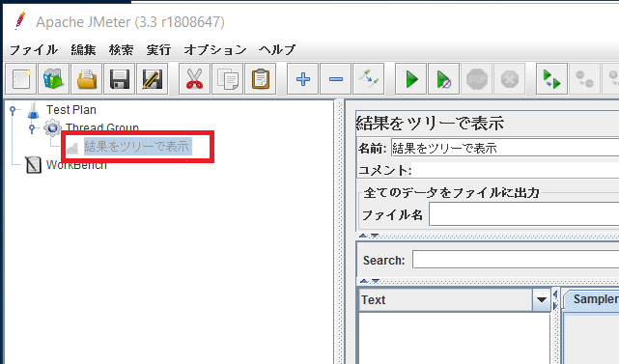Click Remote stop all icon
Image resolution: width=619 pixels, height=364 pixels.
coord(584,79)
